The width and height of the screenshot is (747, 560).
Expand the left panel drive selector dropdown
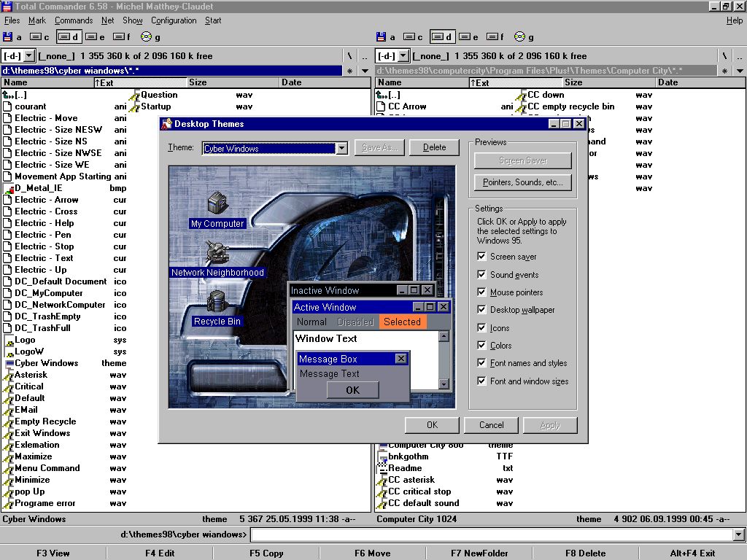click(28, 55)
